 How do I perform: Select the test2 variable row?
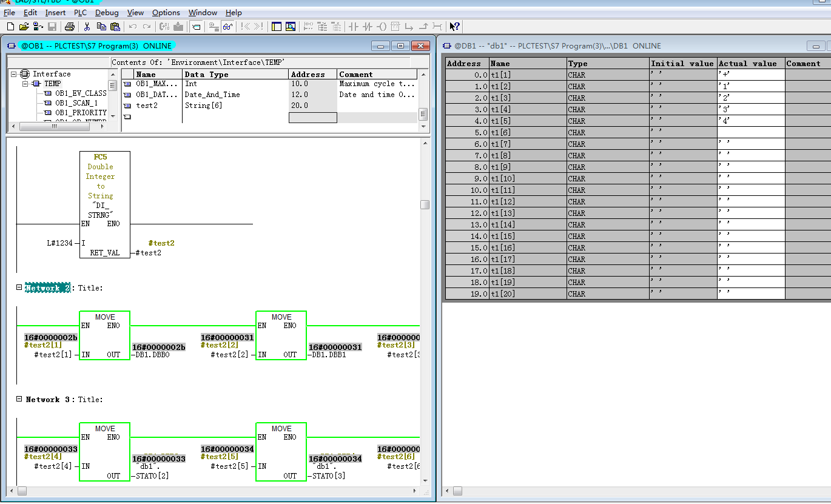click(x=269, y=106)
